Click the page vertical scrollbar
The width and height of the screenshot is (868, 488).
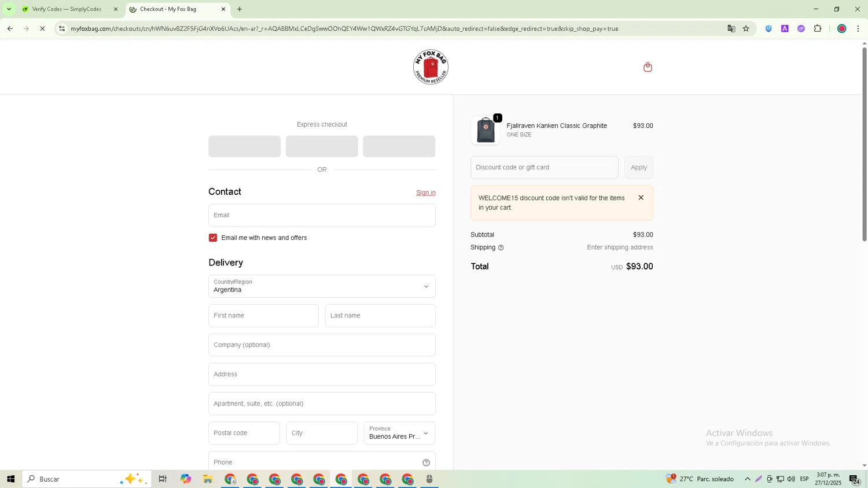[x=865, y=145]
